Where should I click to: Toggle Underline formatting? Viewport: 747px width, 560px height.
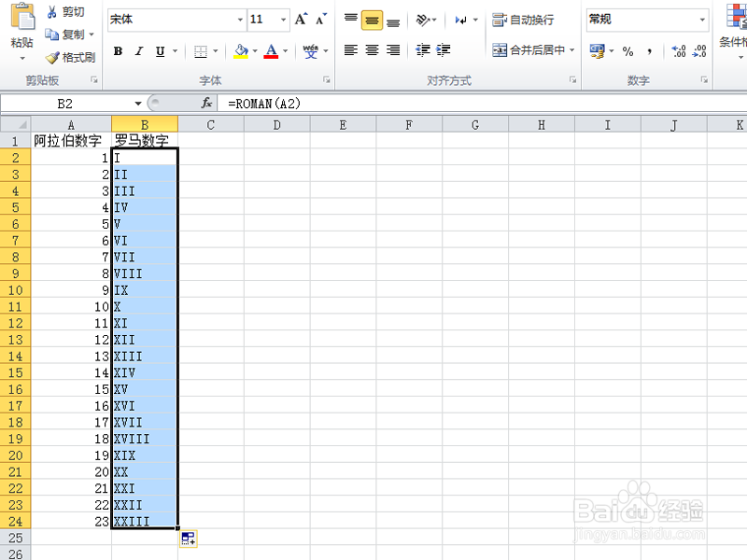point(160,51)
